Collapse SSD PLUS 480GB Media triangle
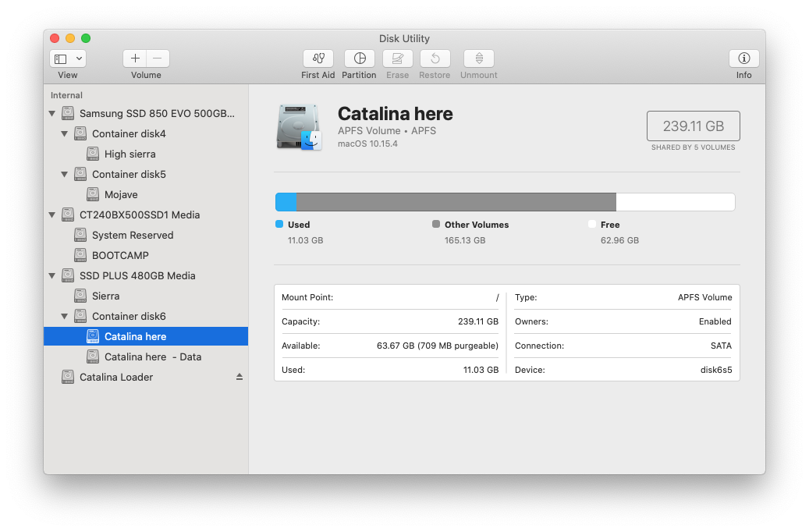809x532 pixels. [x=52, y=276]
